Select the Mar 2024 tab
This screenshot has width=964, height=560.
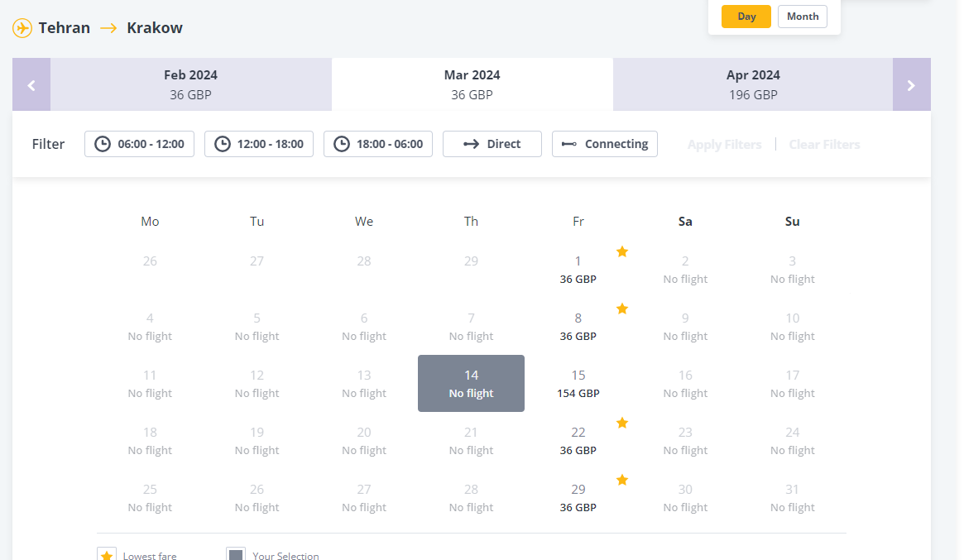[472, 85]
